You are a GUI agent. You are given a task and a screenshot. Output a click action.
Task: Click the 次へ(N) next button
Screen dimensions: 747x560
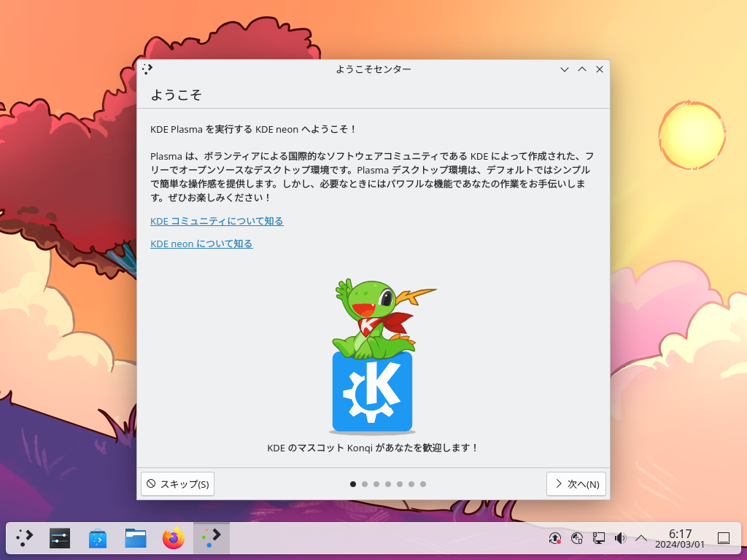pyautogui.click(x=576, y=484)
